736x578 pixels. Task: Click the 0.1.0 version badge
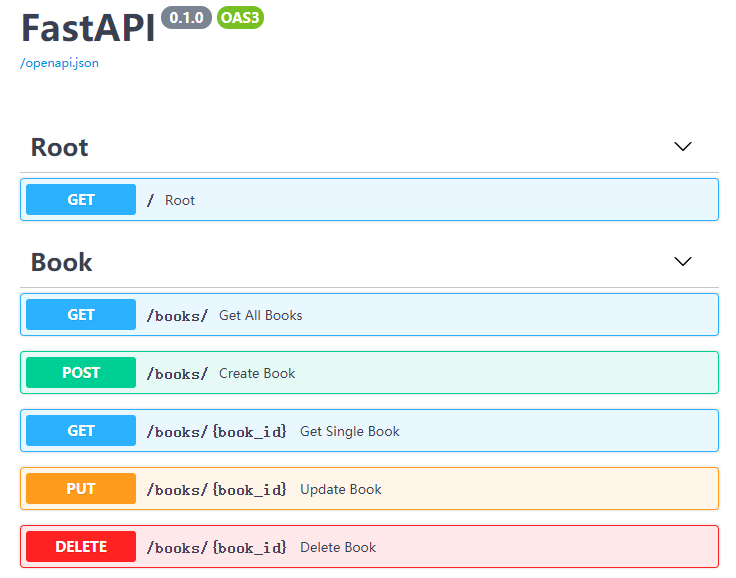186,18
